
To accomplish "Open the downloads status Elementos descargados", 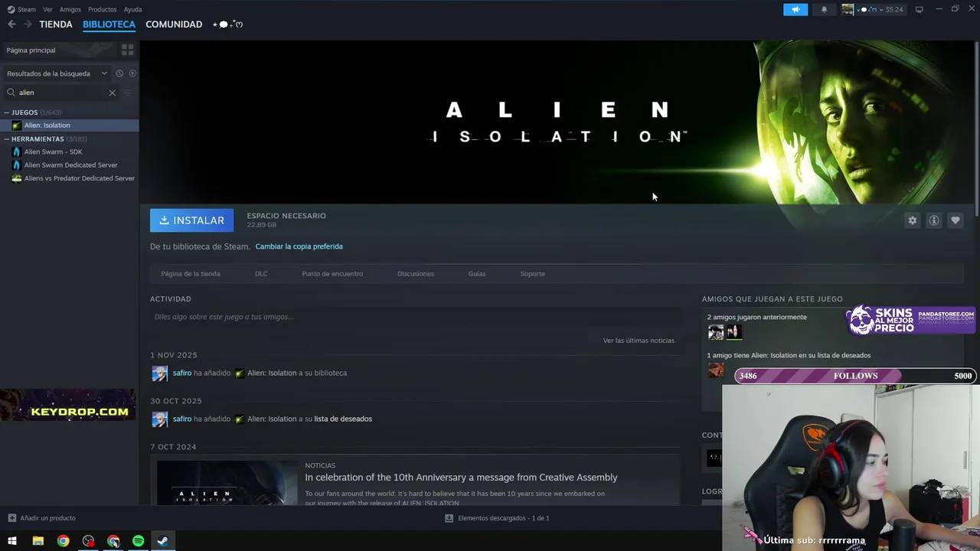I will pyautogui.click(x=497, y=518).
